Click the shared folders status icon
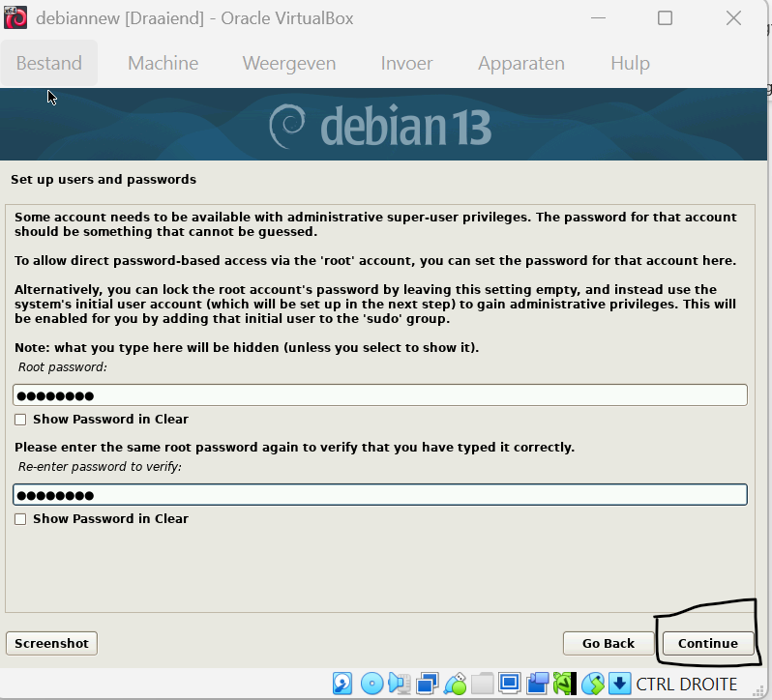772x700 pixels. click(x=482, y=684)
